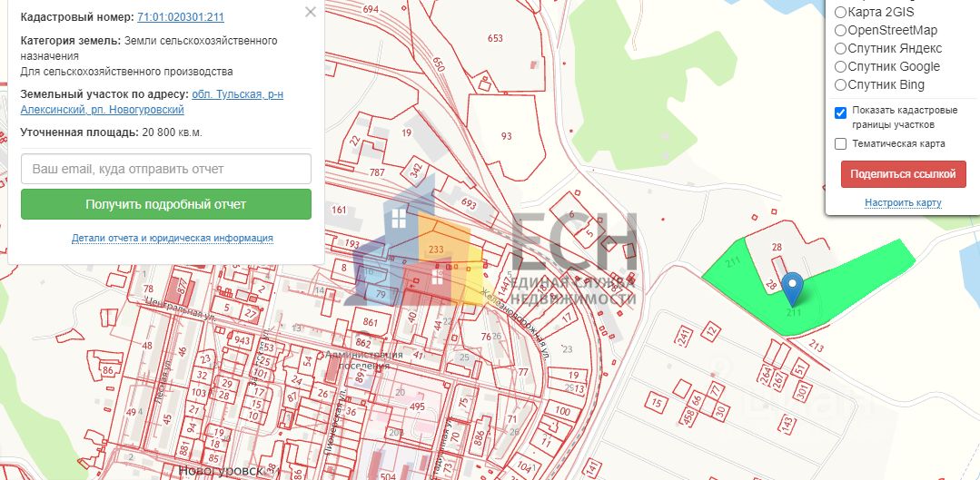Select parcel labeled 495 on map
Screen dimensions: 980x480
(x=417, y=407)
